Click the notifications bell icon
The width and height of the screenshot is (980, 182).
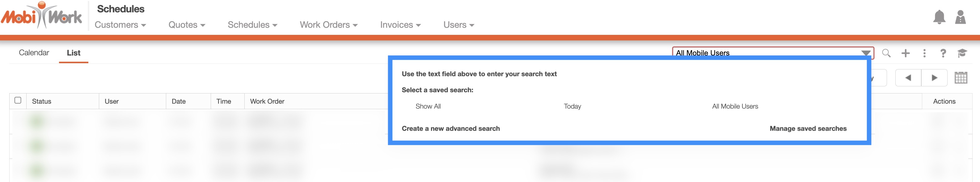click(x=939, y=17)
